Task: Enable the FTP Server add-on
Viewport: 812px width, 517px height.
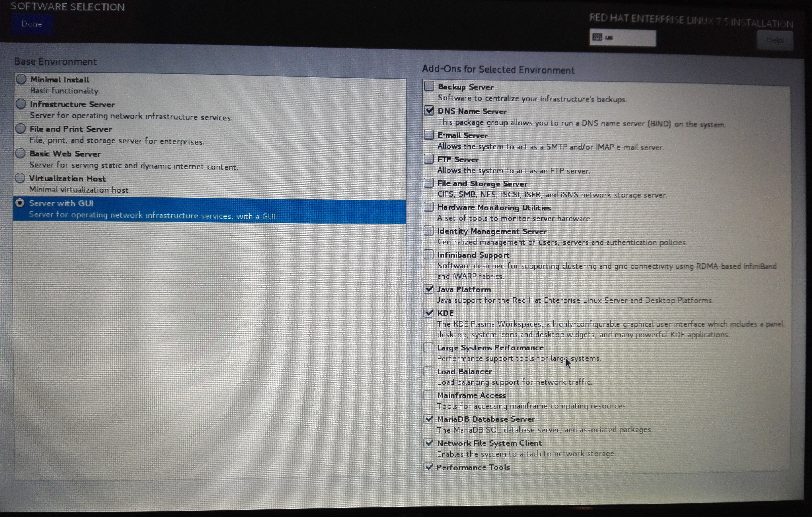Action: point(429,159)
